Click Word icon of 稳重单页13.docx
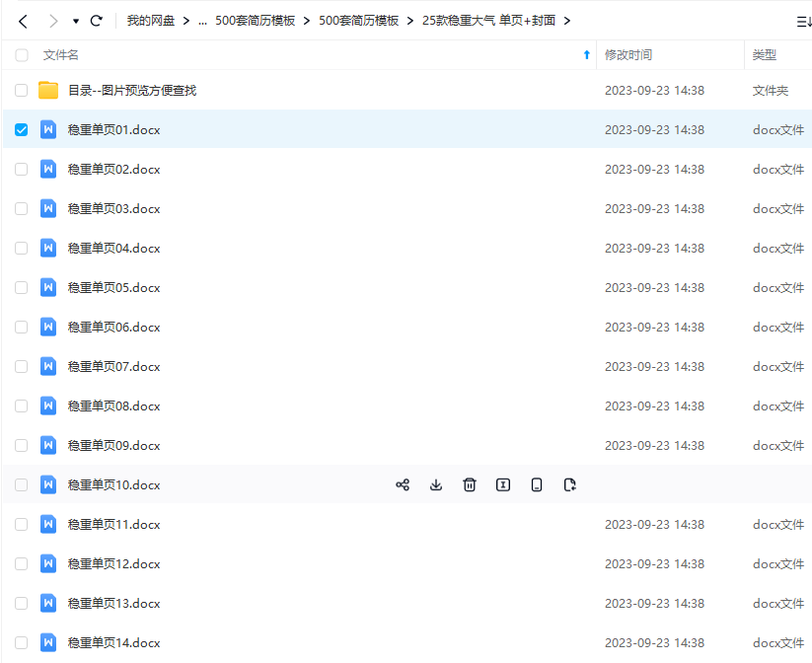The image size is (812, 663). coord(48,603)
